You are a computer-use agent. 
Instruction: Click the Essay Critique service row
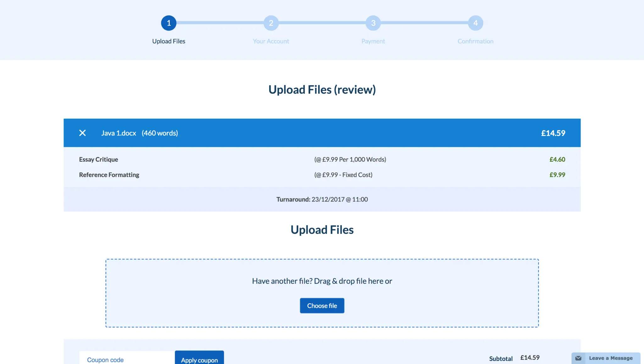coord(98,159)
